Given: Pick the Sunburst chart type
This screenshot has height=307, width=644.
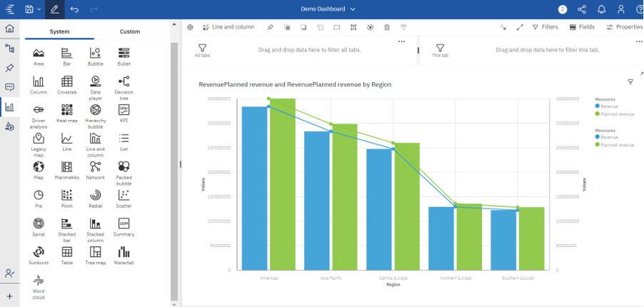Looking at the screenshot, I should [x=39, y=252].
